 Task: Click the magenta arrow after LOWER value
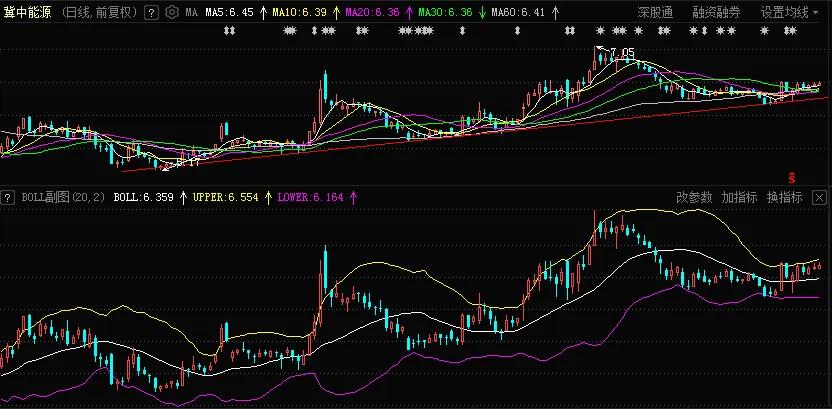[x=353, y=198]
